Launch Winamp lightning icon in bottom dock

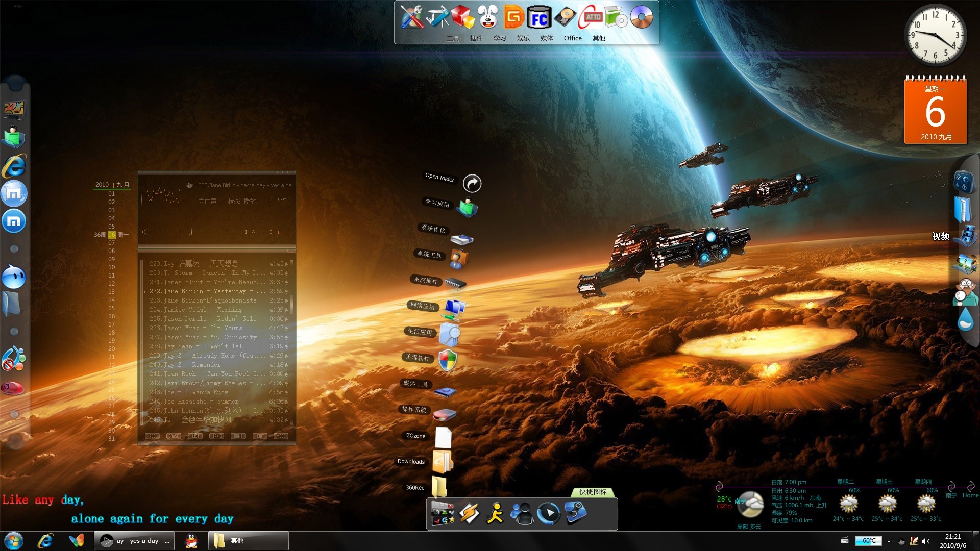(469, 513)
